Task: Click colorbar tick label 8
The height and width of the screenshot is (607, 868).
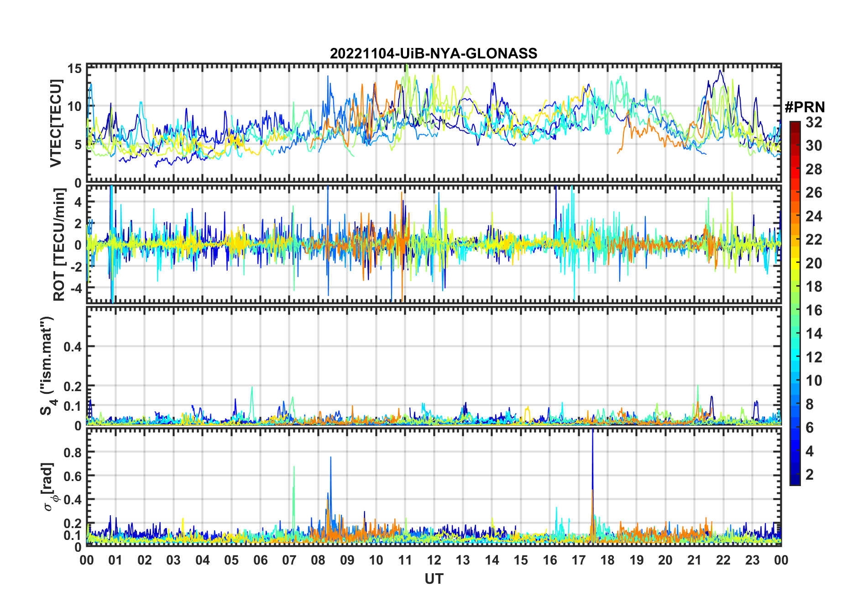Action: (810, 404)
